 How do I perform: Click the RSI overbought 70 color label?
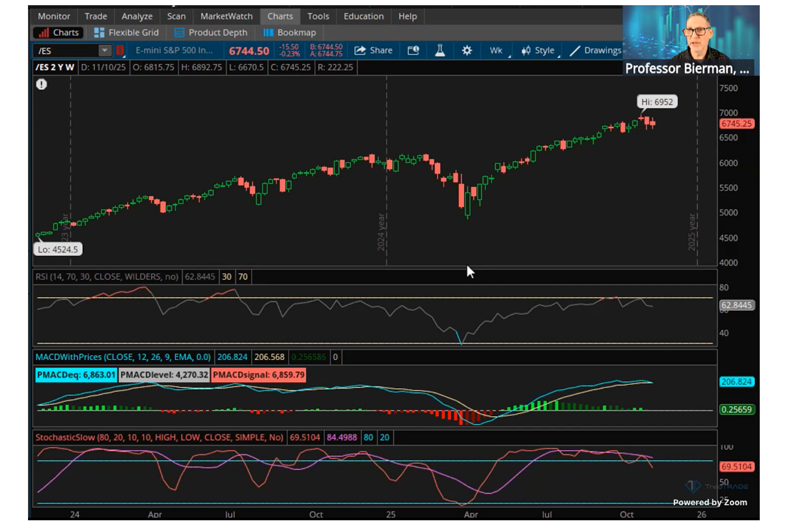(243, 277)
